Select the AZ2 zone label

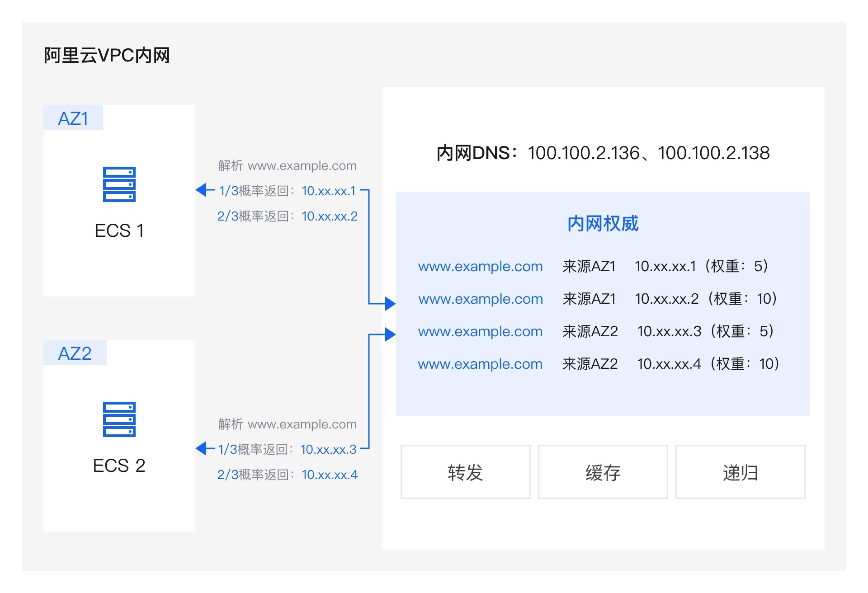[75, 353]
